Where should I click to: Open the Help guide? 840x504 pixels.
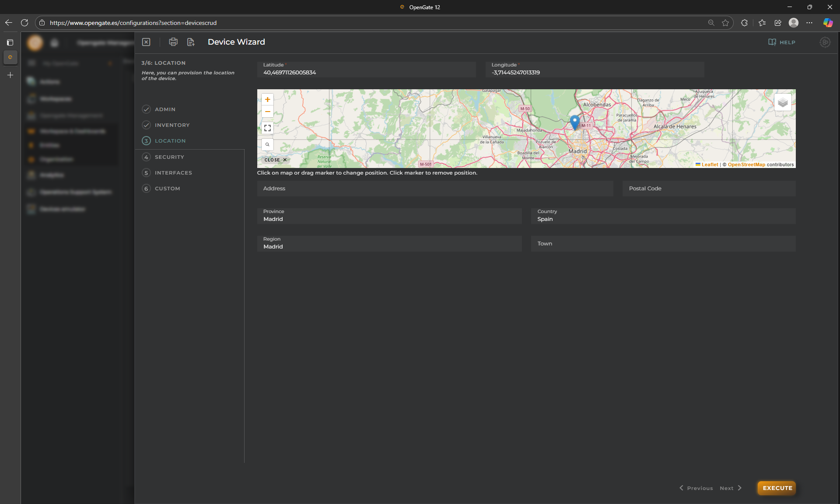(x=782, y=42)
